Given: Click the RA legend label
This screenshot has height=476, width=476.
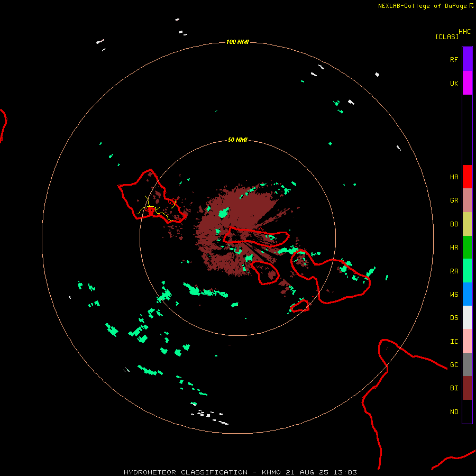Looking at the screenshot, I should tap(454, 271).
